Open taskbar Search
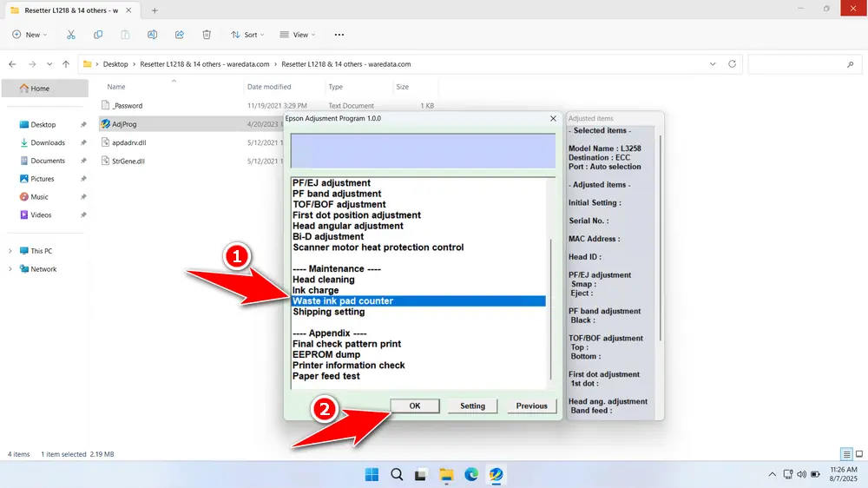The image size is (868, 488). [397, 474]
